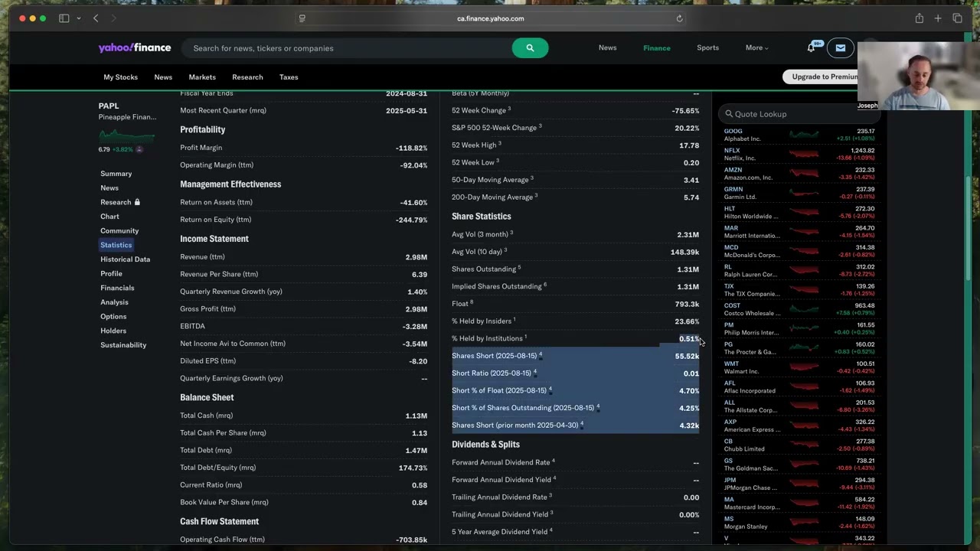Click the GOOG sparkline chart
Screen dimensions: 980x551
coord(804,135)
